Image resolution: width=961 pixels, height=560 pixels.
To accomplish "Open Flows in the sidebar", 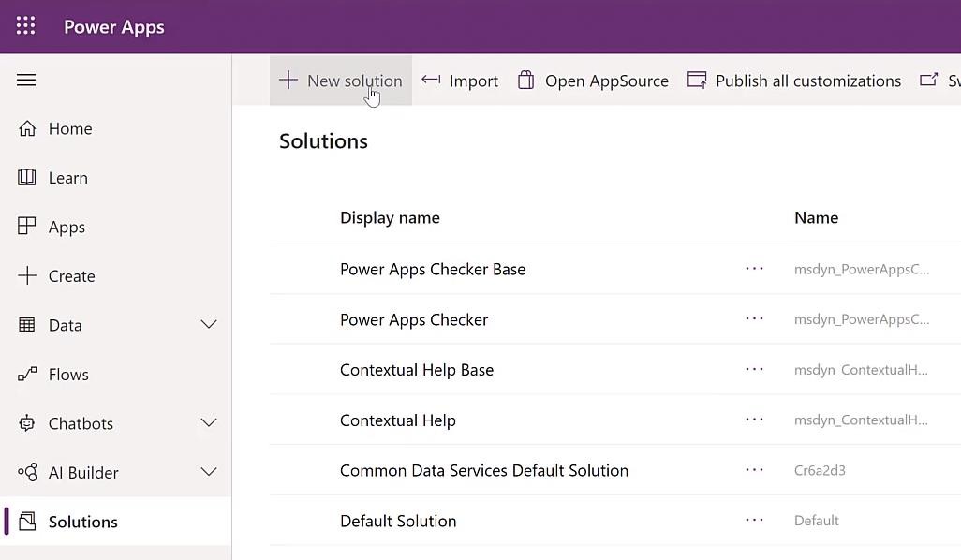I will tap(68, 375).
